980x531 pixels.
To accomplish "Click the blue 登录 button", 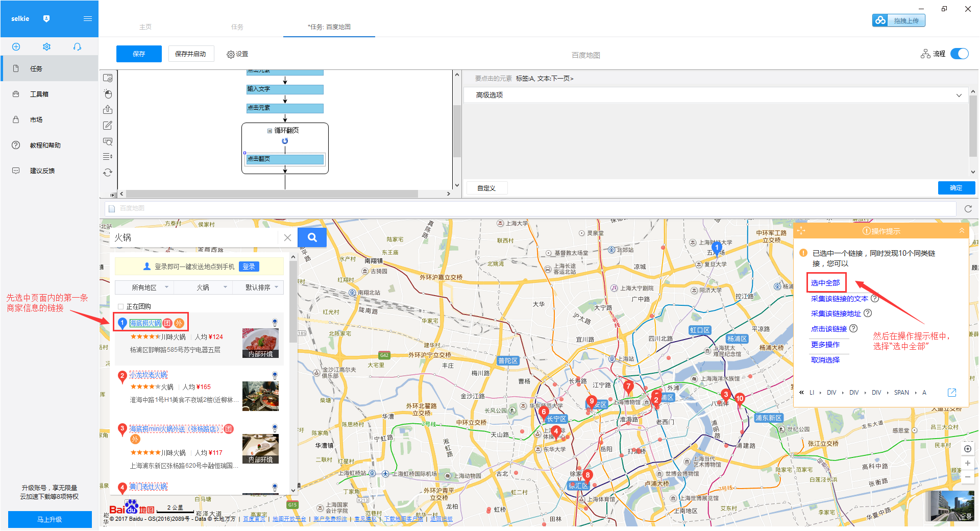I will tap(249, 267).
